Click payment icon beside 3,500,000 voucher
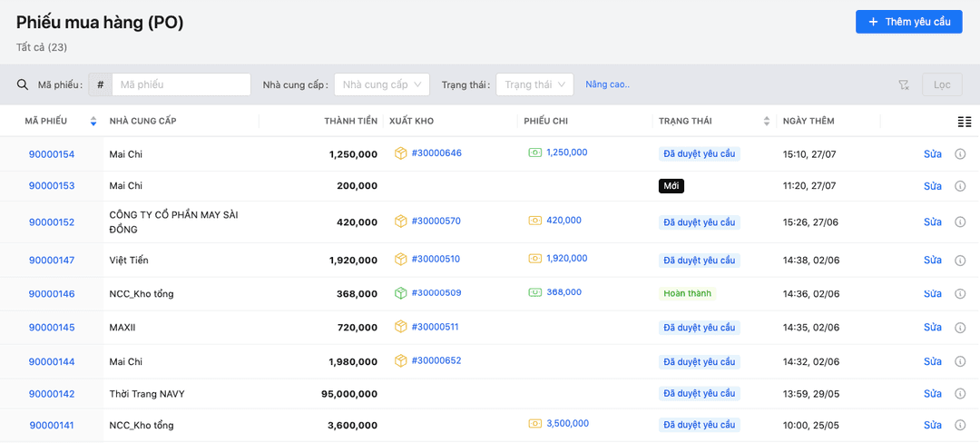This screenshot has width=980, height=443. [x=535, y=424]
